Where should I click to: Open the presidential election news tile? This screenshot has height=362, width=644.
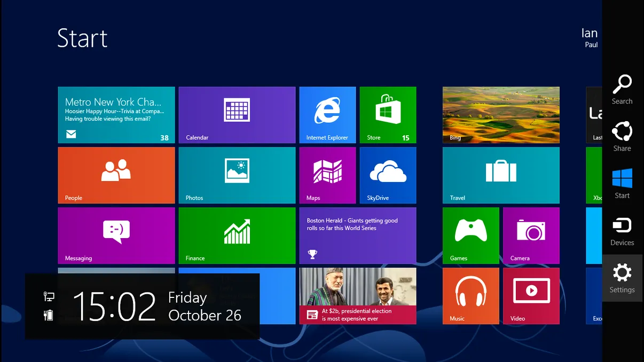(x=357, y=296)
